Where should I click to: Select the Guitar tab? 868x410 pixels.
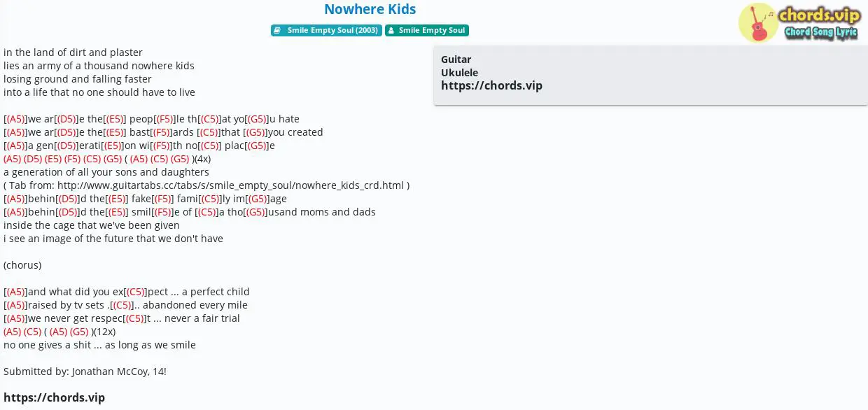click(456, 59)
